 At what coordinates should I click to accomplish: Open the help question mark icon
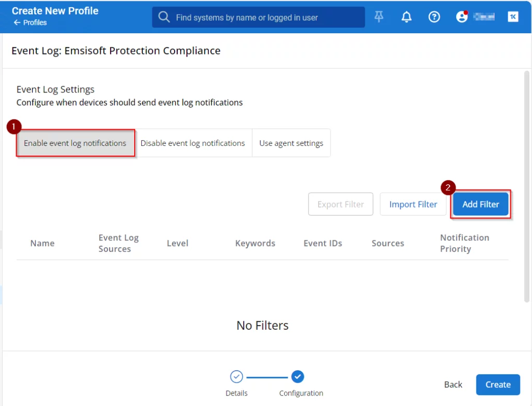click(434, 17)
